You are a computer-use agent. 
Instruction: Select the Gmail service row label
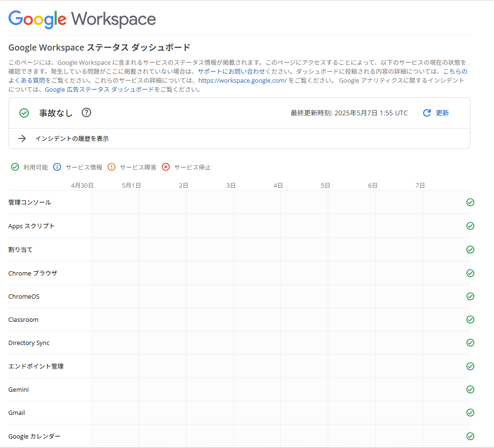click(17, 413)
